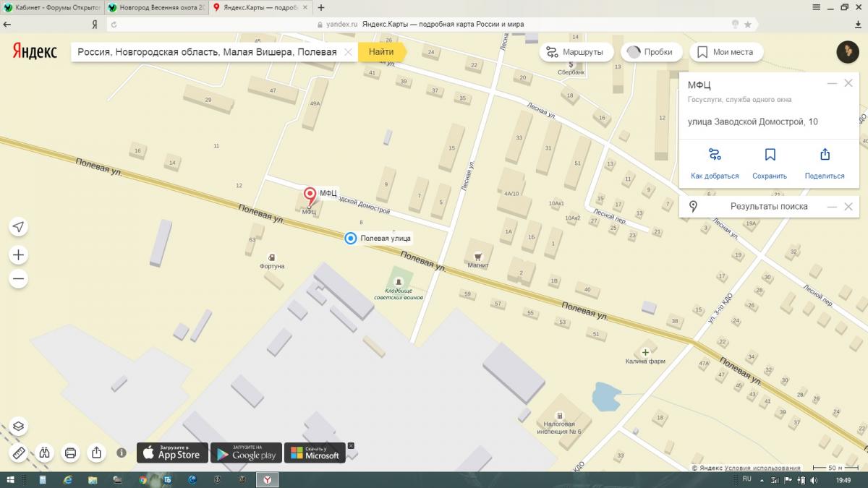Toggle the Пробки traffic layer
The image size is (868, 488).
(x=650, y=52)
